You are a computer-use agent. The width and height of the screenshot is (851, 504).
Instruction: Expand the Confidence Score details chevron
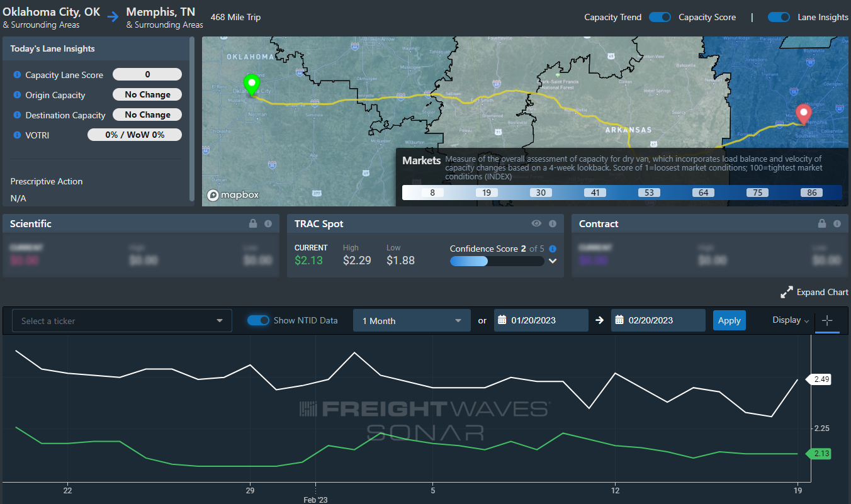553,261
